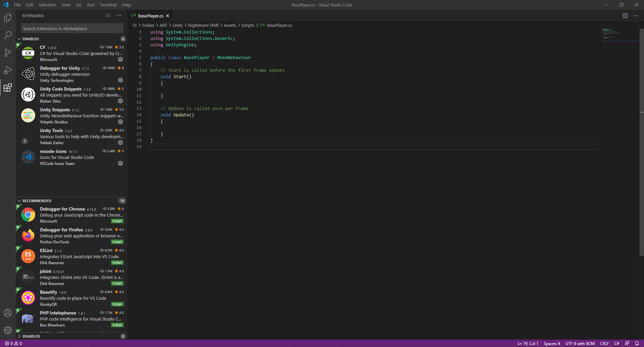Open the Unity Snippets manage gear
This screenshot has height=347, width=644.
tap(120, 122)
